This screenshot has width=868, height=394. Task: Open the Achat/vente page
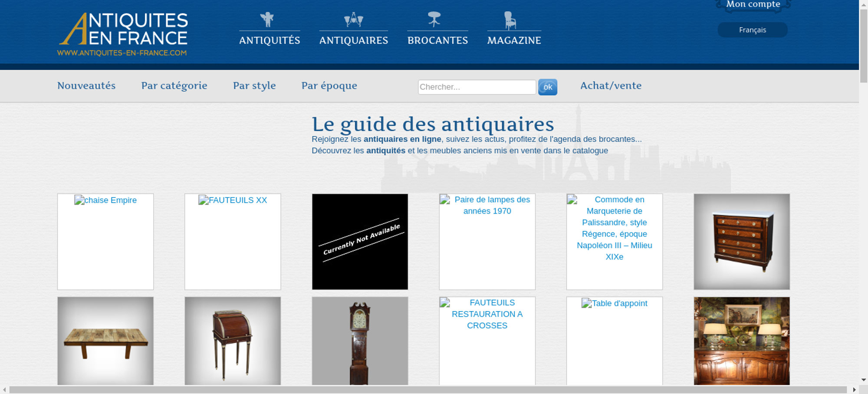(x=611, y=85)
